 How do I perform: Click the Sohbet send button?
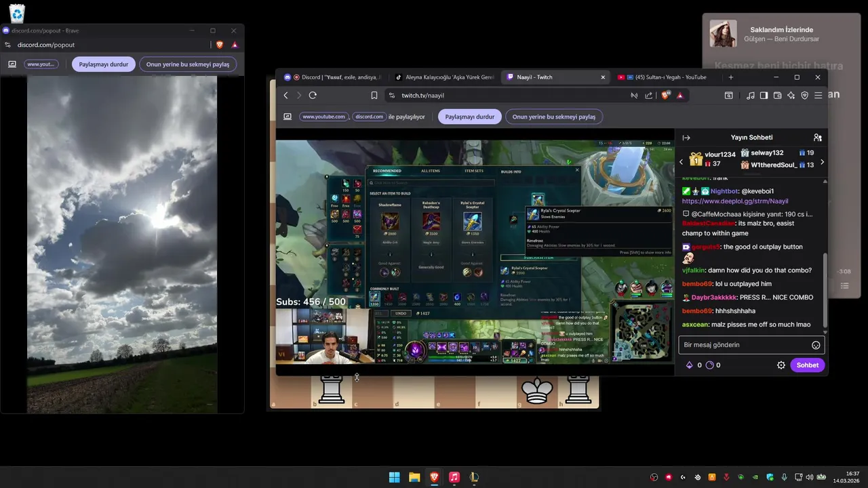(x=807, y=365)
